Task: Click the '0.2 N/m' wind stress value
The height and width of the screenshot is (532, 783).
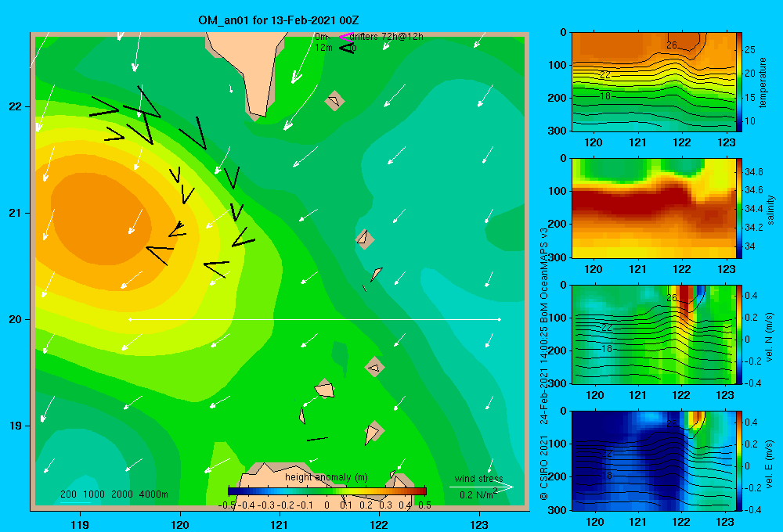Action: (476, 495)
